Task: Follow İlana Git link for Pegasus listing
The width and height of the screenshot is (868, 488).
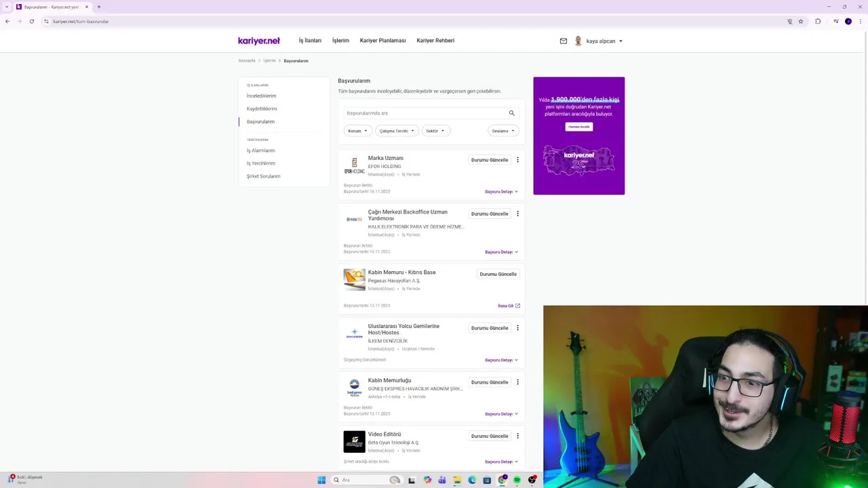Action: point(509,306)
